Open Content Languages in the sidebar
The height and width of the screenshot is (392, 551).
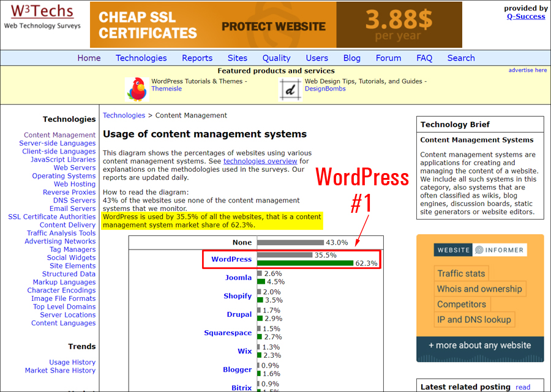click(x=64, y=324)
